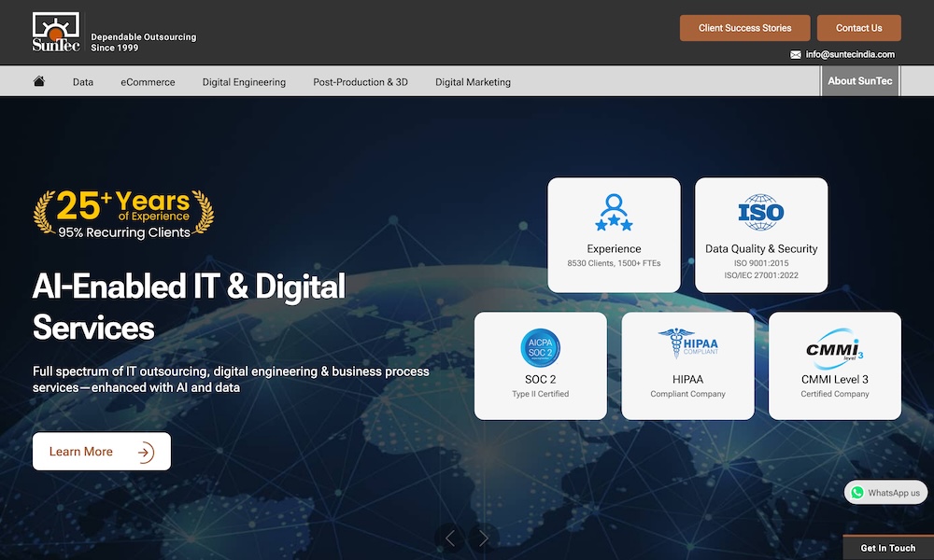Click the arrow circle in Learn More
The width and height of the screenshot is (934, 560).
(146, 453)
